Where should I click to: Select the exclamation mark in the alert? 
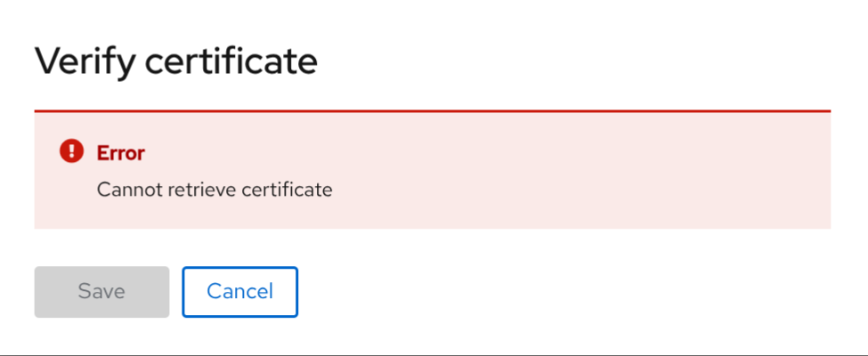[x=71, y=152]
